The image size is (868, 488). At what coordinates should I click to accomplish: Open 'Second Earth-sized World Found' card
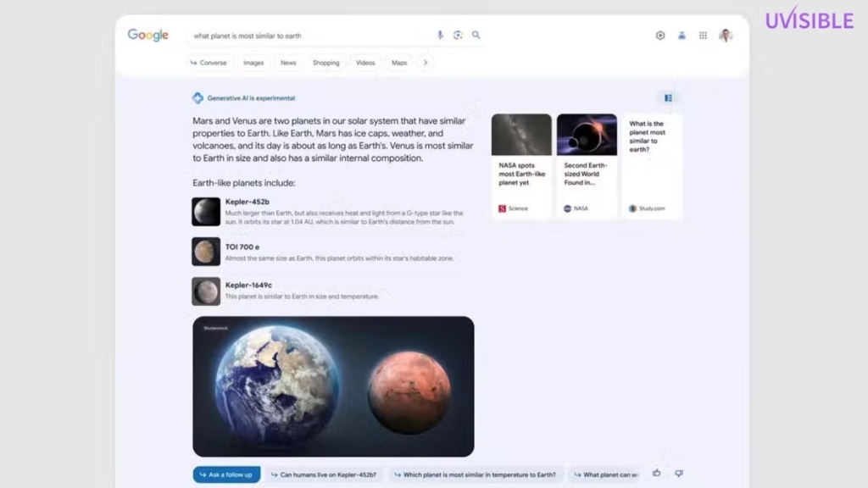coord(587,166)
